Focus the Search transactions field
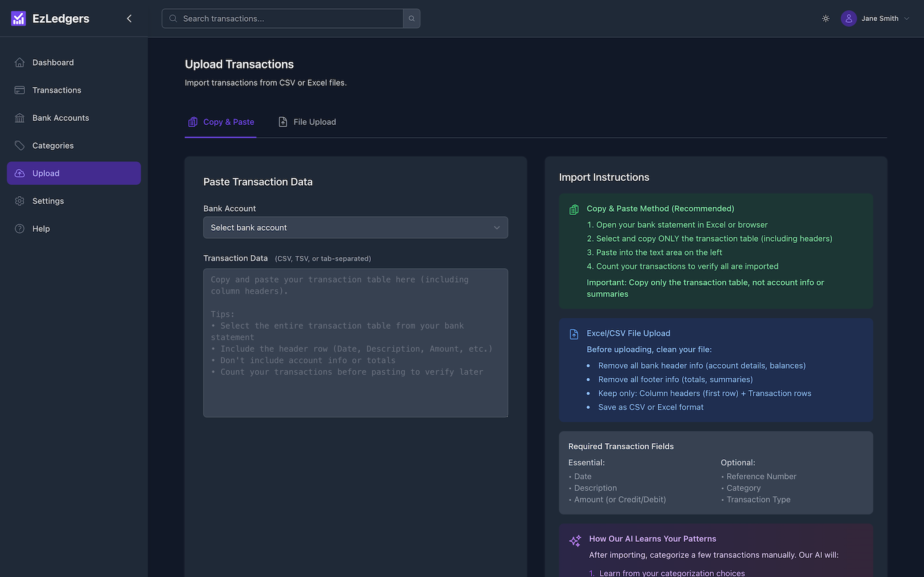 (283, 18)
